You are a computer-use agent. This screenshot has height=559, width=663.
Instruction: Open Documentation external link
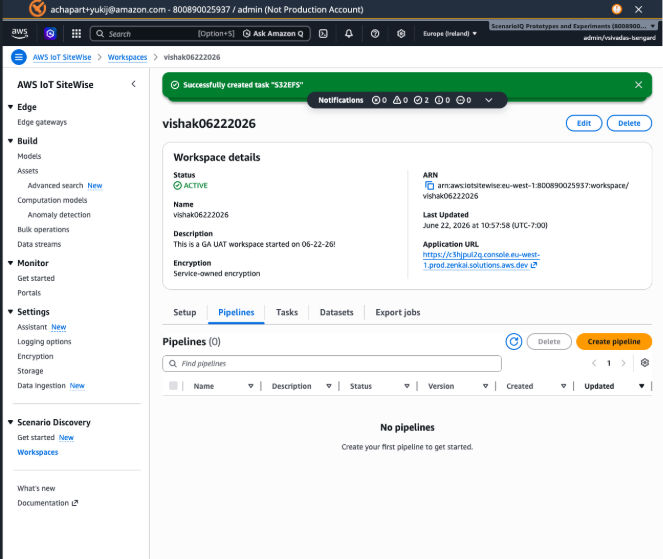[47, 503]
